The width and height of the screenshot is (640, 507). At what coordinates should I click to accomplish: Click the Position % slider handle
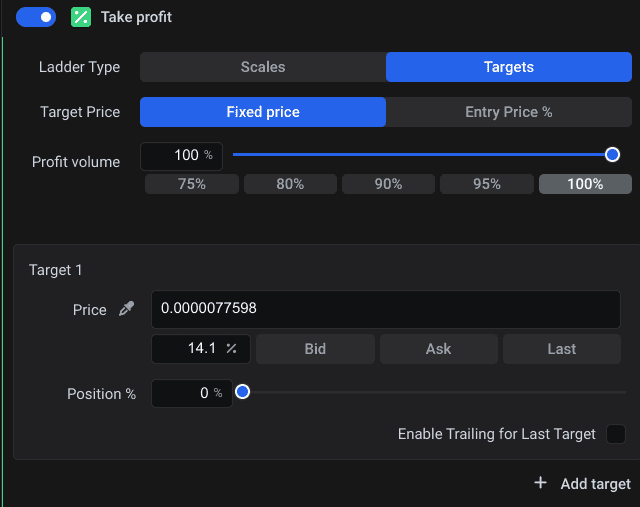(242, 392)
